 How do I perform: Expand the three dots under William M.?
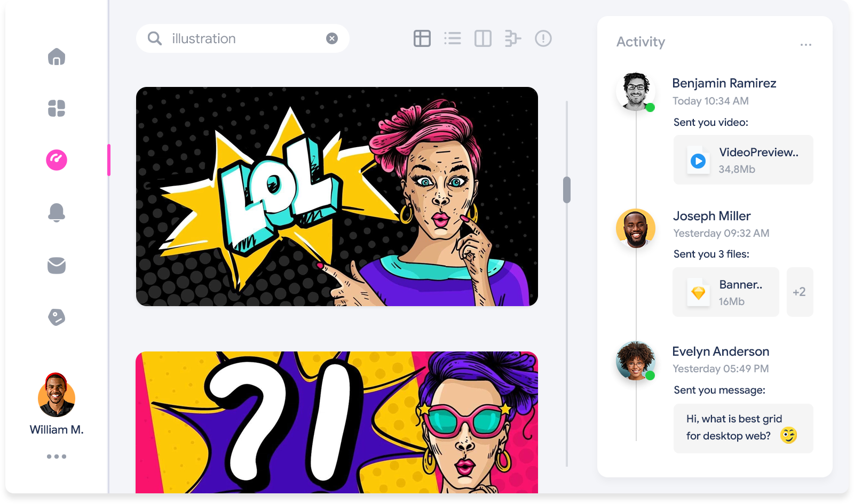57,457
